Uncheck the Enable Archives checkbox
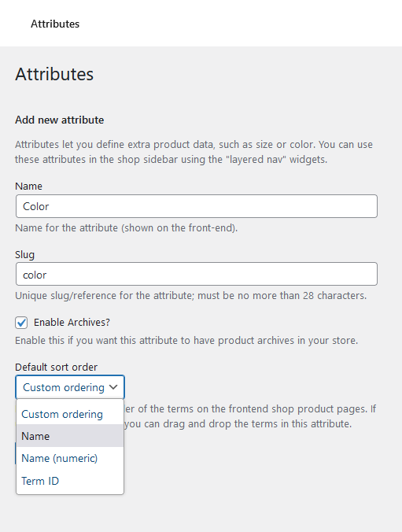This screenshot has height=532, width=402. 21,323
